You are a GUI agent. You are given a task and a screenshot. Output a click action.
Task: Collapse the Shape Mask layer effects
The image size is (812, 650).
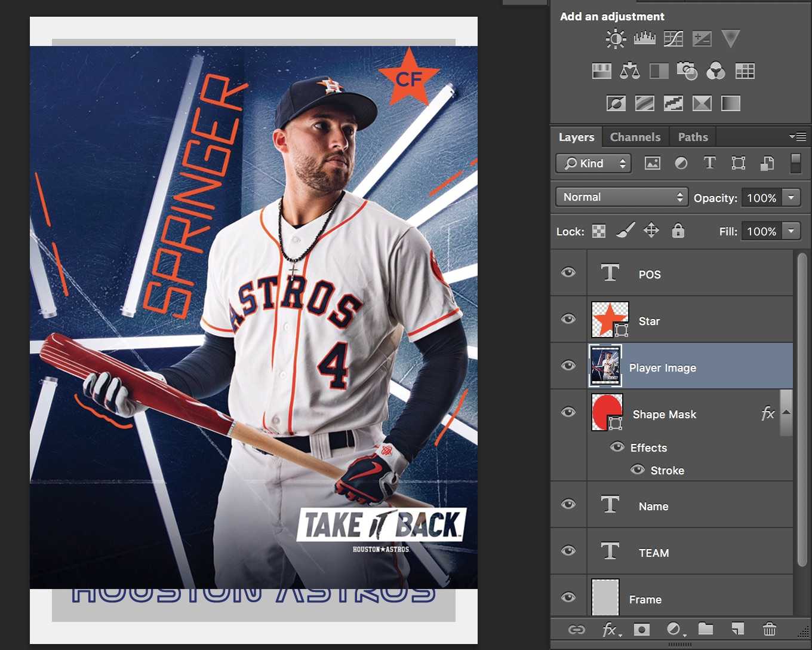click(786, 413)
